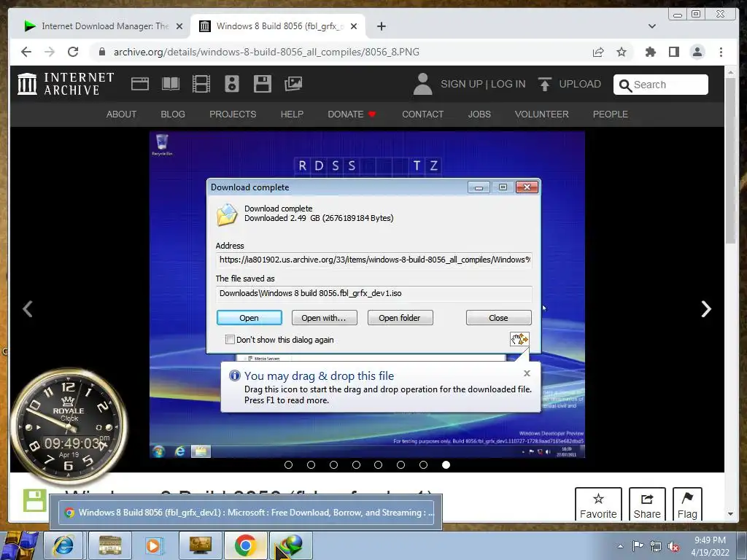Viewport: 747px width, 560px height.
Task: Open the Software floppy disk icon
Action: (263, 84)
